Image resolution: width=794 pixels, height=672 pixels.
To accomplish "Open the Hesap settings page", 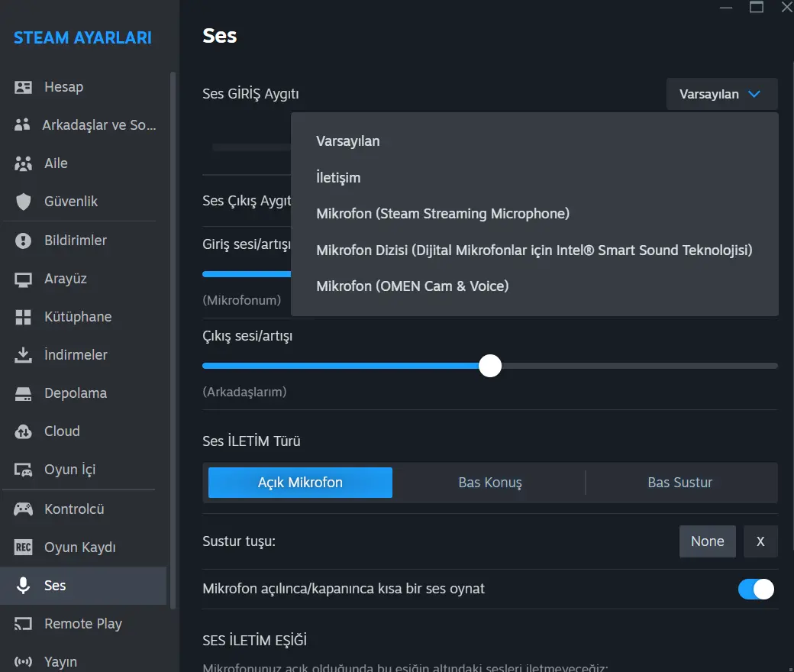I will point(83,87).
